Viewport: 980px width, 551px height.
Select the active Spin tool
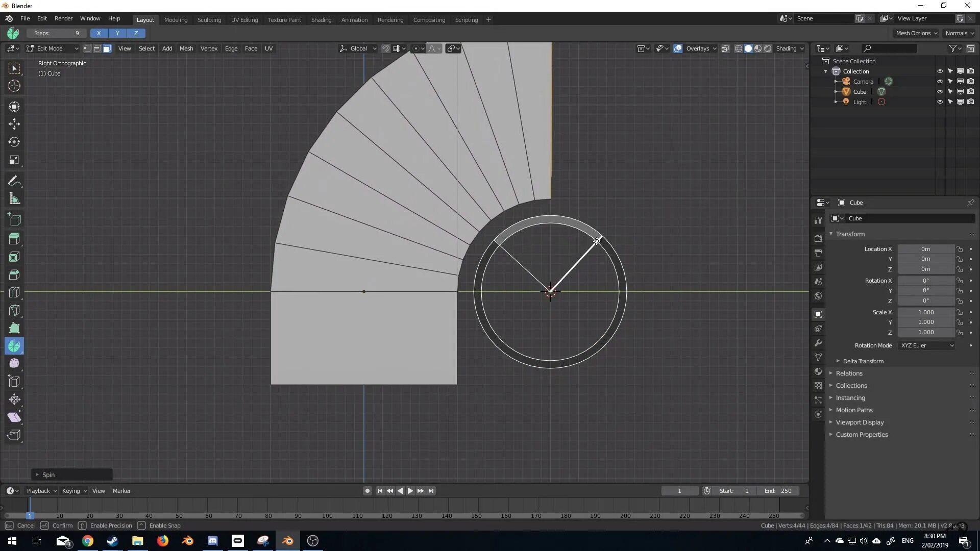14,346
